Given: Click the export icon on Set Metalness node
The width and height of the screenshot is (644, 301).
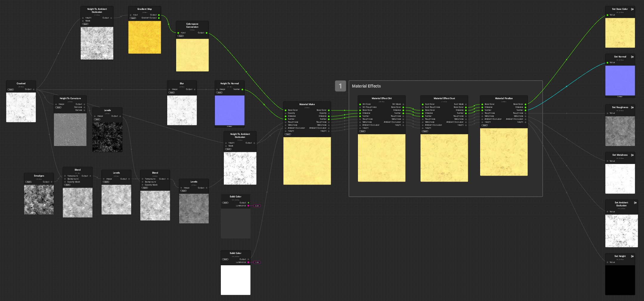Looking at the screenshot, I should click(x=632, y=155).
